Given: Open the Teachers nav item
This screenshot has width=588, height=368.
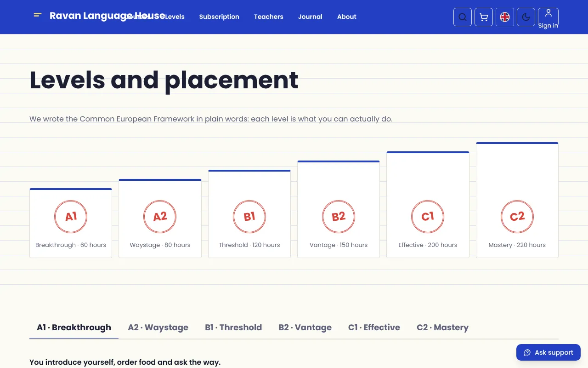Looking at the screenshot, I should pyautogui.click(x=269, y=17).
